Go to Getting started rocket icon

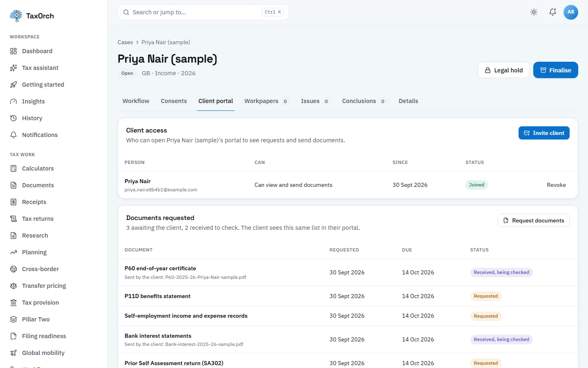[x=13, y=85]
